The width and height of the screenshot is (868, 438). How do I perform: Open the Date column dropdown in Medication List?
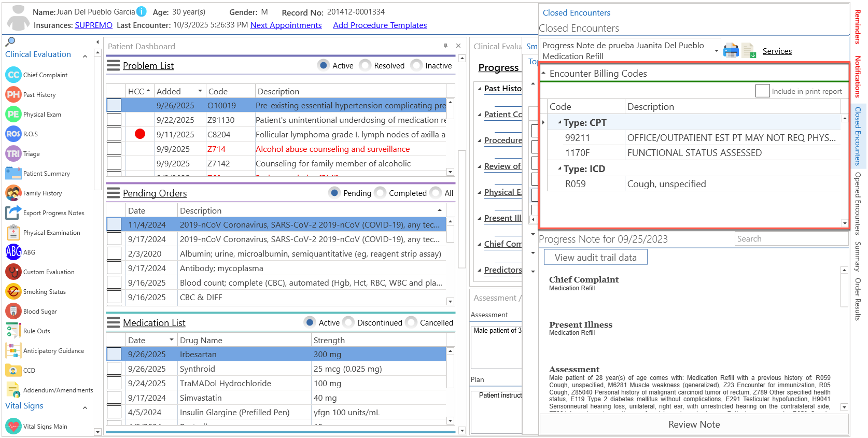click(171, 340)
